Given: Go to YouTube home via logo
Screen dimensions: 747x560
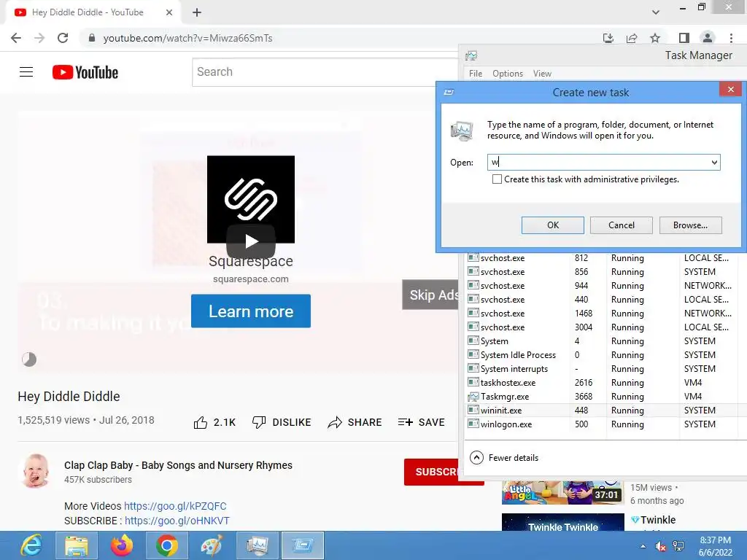Looking at the screenshot, I should (x=85, y=72).
